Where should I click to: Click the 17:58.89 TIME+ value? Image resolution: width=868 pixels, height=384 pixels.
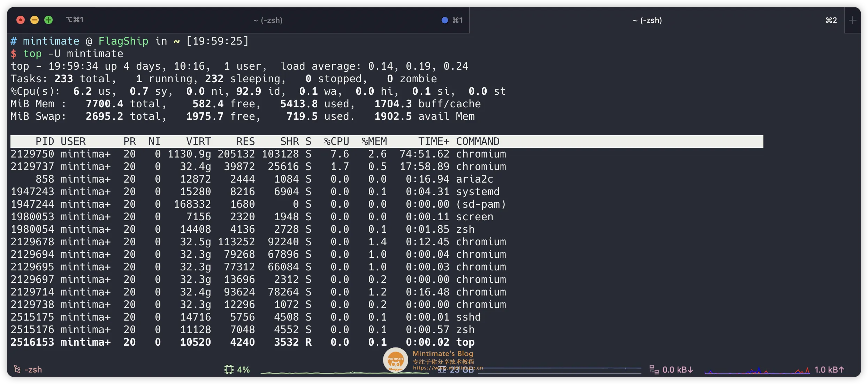coord(424,167)
